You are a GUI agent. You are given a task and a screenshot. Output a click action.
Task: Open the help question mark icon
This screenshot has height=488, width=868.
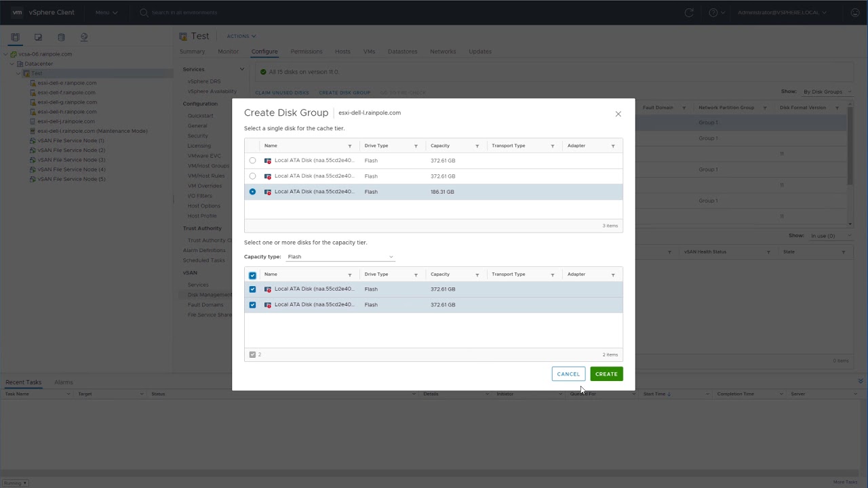coord(713,12)
